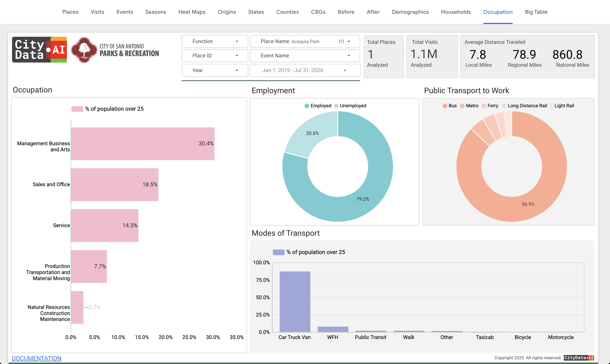Switch to the Events tab

[x=125, y=12]
